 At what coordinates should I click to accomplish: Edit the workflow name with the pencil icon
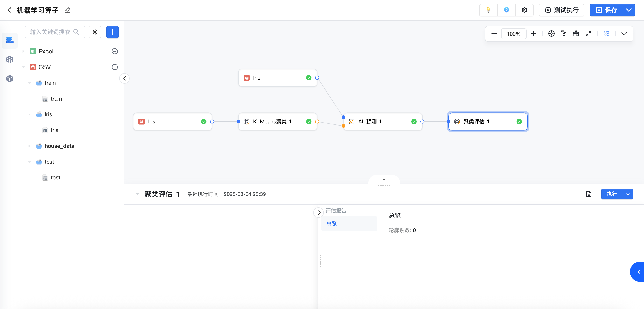pos(67,10)
